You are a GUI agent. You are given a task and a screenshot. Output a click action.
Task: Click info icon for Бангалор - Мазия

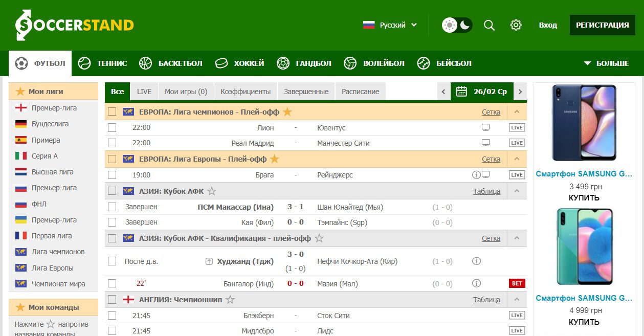click(476, 283)
